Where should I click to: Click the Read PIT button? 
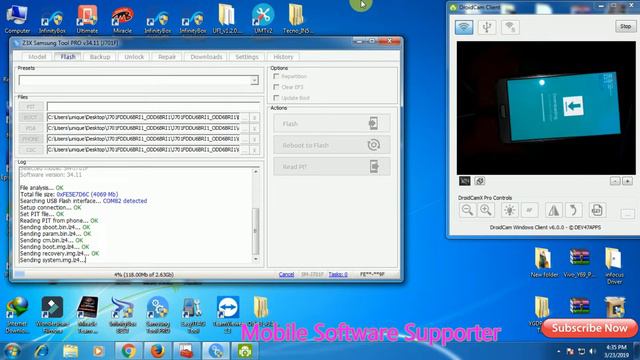pyautogui.click(x=332, y=167)
